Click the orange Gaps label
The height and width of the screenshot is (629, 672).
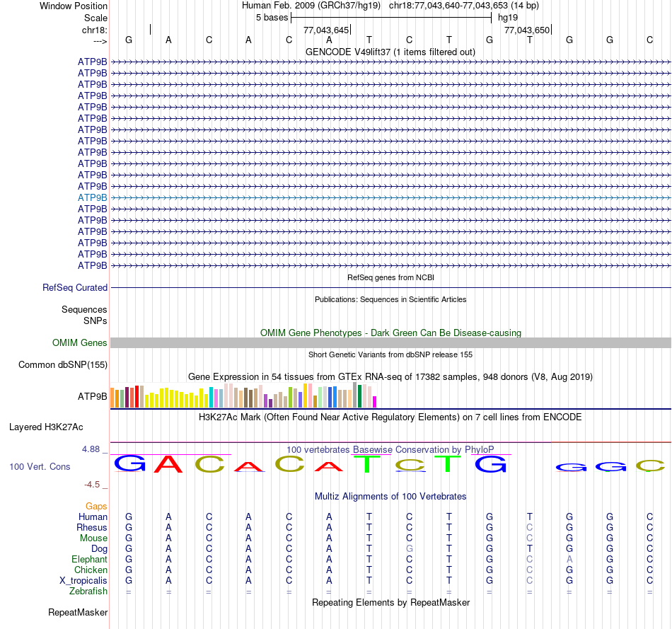96,507
